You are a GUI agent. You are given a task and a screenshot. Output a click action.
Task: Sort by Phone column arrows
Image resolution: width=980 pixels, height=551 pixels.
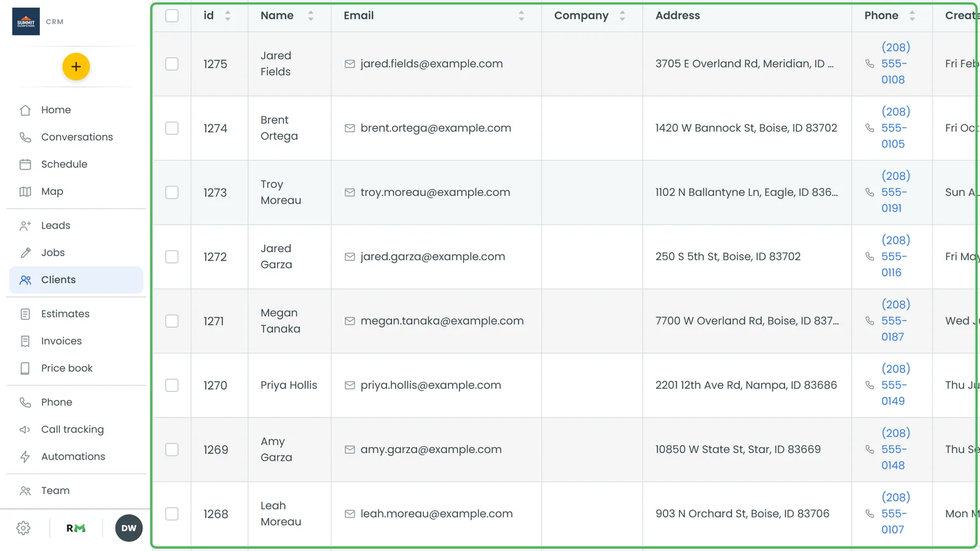[912, 16]
